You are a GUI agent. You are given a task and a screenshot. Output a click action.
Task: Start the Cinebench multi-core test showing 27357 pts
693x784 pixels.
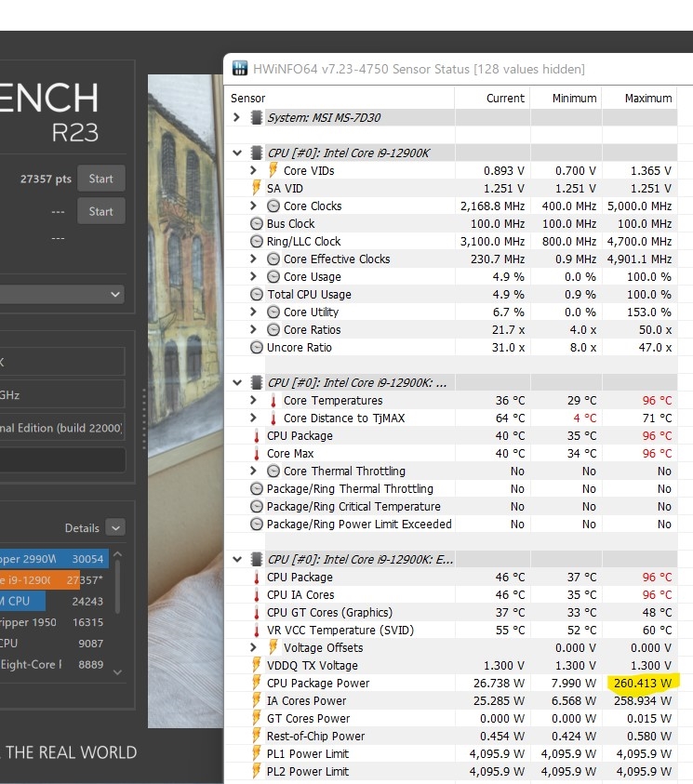tap(101, 179)
